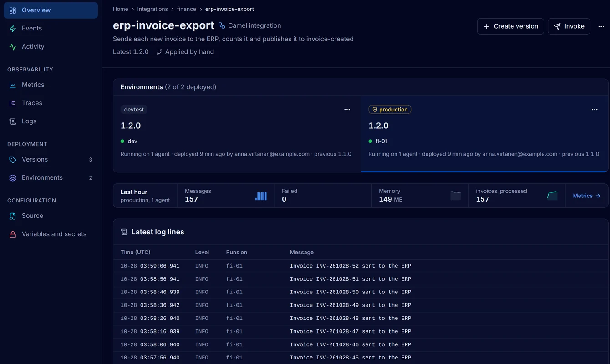This screenshot has height=364, width=610.
Task: Click the shield icon on production badge
Action: (375, 110)
